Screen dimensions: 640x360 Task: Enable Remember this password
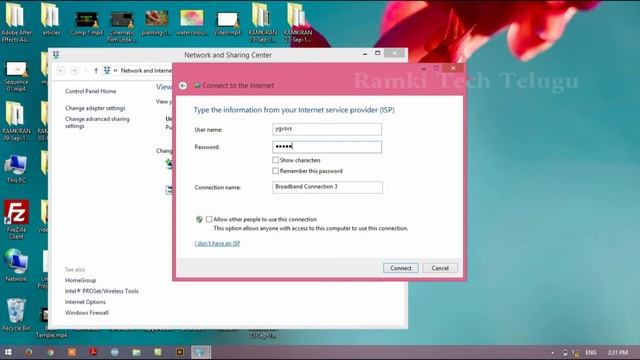276,171
